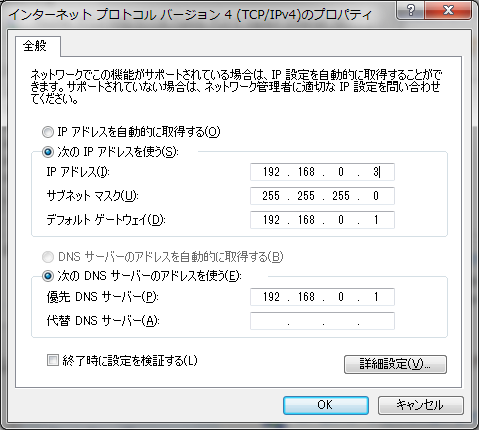
Task: Click first octet '255' of subnet mask
Action: point(271,196)
